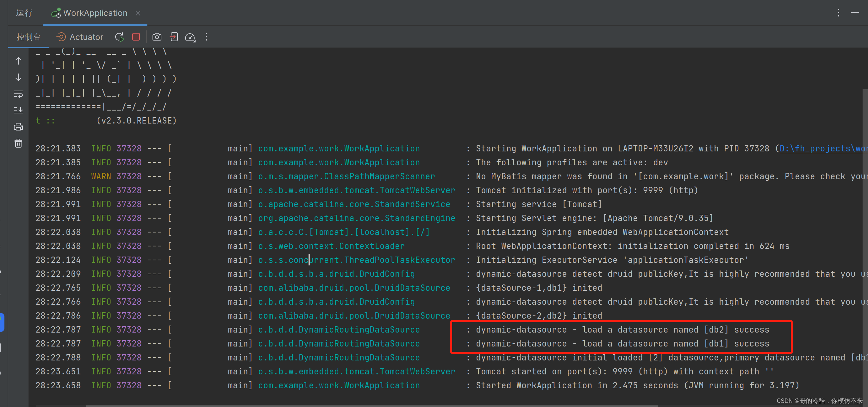Open the window options kebab menu top right
The height and width of the screenshot is (407, 868).
click(x=839, y=12)
